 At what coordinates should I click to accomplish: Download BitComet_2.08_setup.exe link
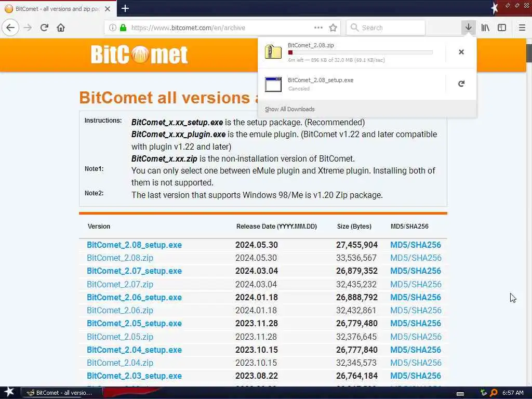135,245
